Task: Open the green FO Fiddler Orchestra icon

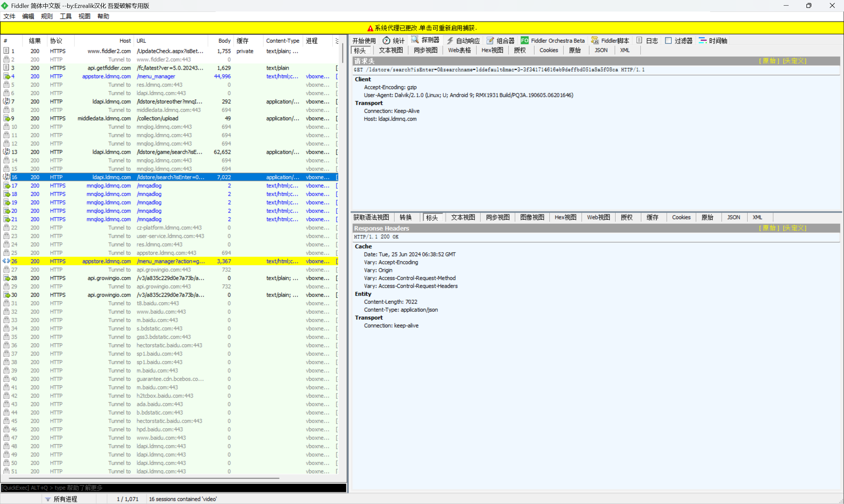Action: click(x=525, y=41)
